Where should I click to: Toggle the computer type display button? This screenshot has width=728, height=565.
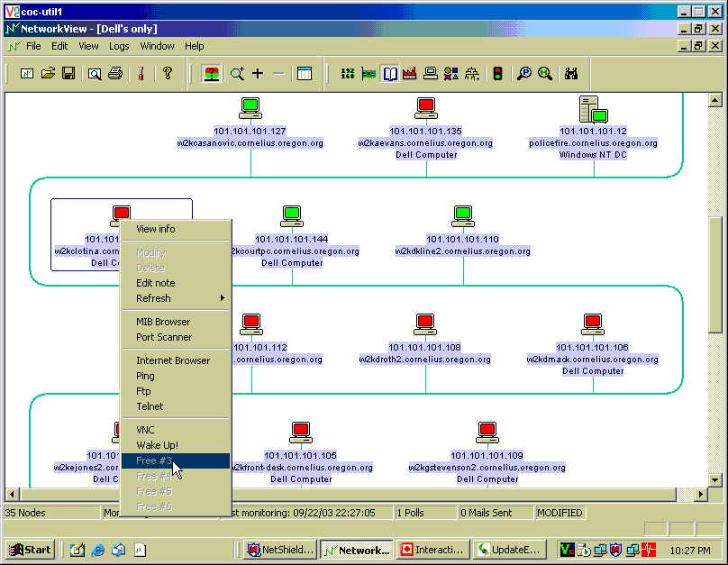431,73
